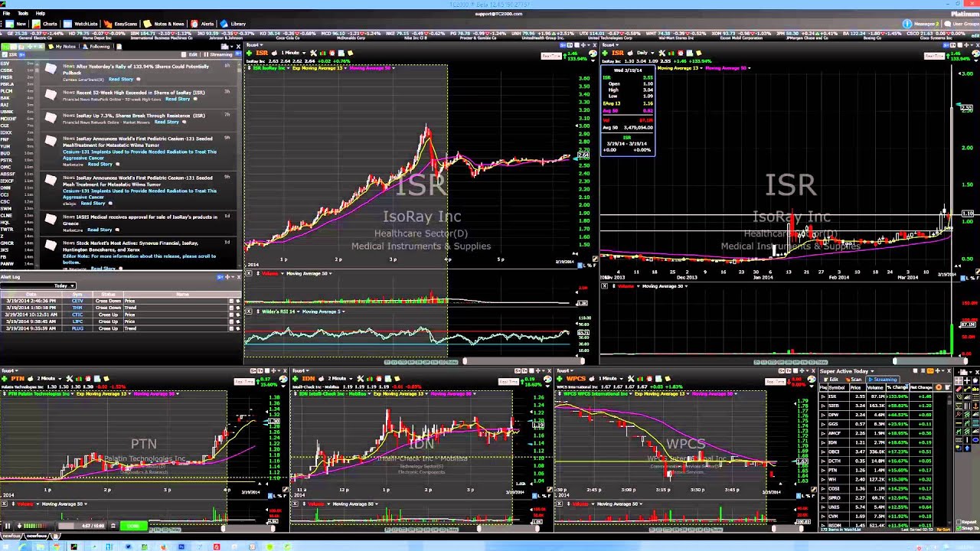The image size is (980, 551).
Task: Open the Tools menu
Action: pos(23,13)
